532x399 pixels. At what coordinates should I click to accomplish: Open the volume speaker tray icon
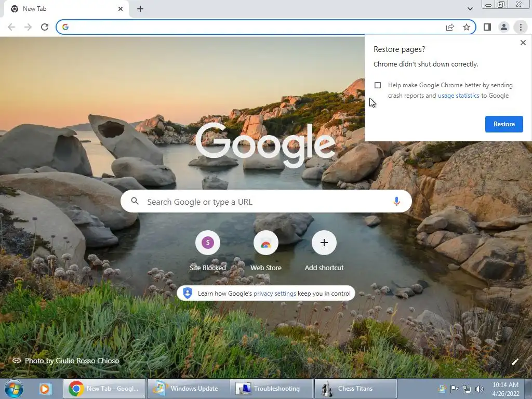(x=479, y=389)
